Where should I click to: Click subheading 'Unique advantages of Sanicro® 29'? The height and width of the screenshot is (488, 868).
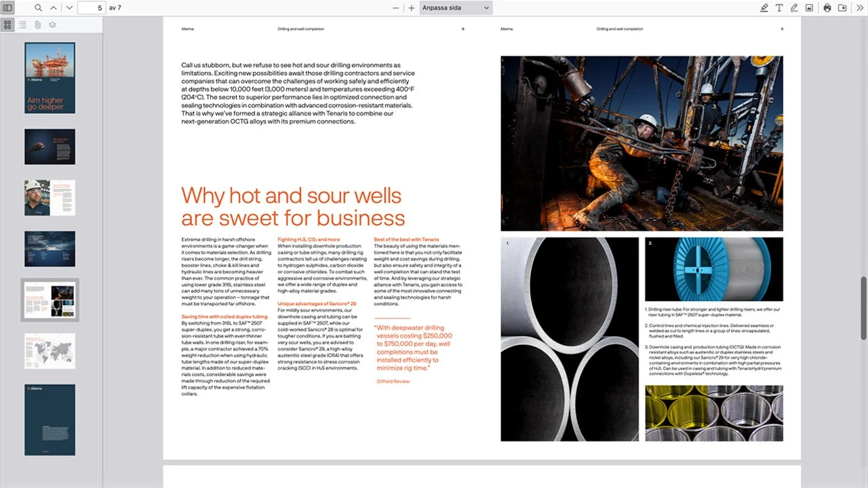(x=317, y=304)
